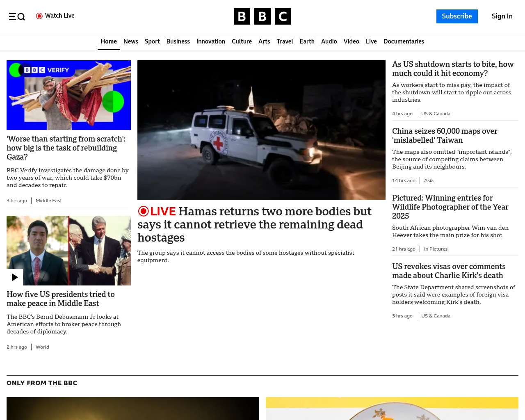Go to the Sport section

click(x=152, y=41)
